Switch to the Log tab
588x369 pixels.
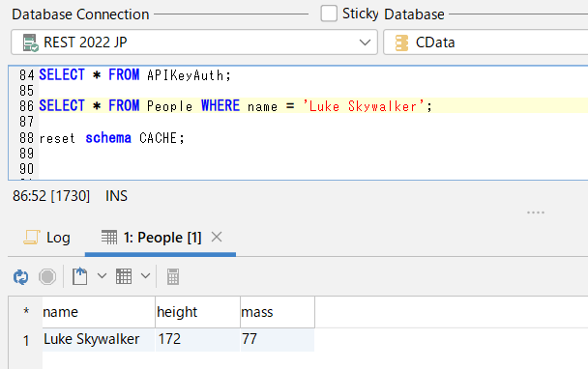[47, 238]
